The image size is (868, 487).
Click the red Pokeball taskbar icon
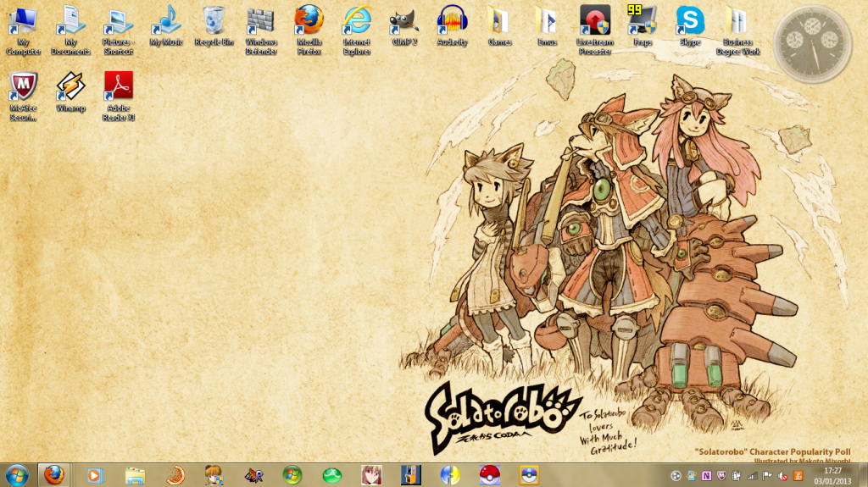pos(489,475)
